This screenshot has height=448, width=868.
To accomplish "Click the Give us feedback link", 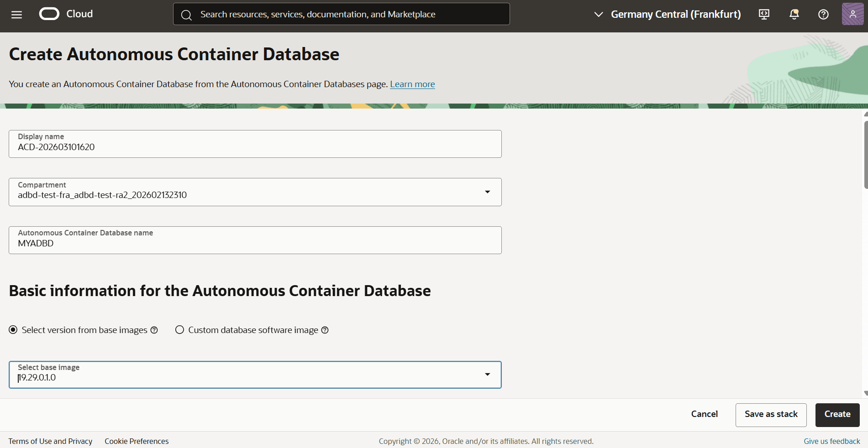I will [x=831, y=441].
